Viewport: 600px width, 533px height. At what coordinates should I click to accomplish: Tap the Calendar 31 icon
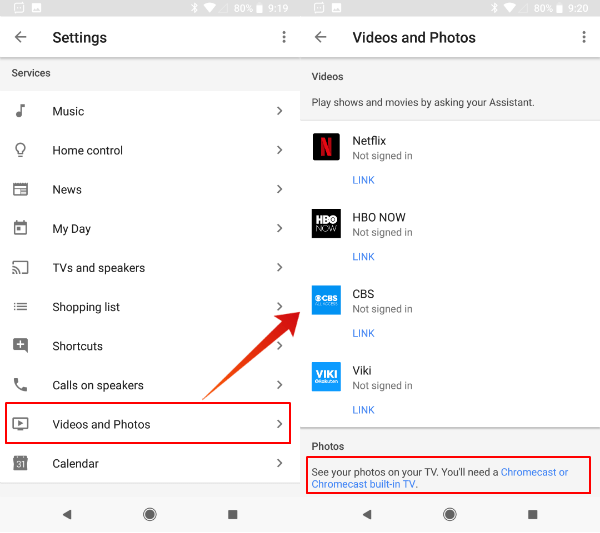tap(20, 463)
